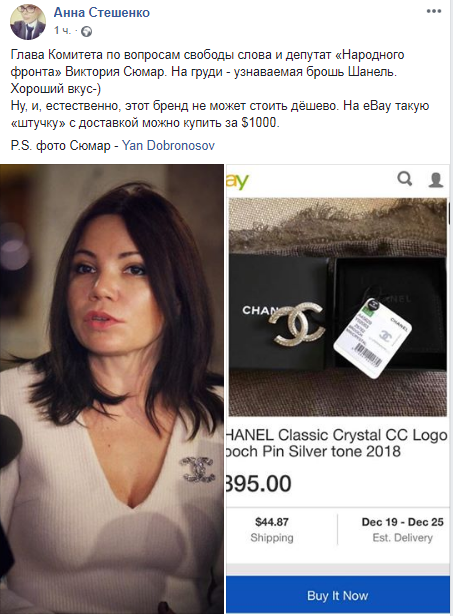Open the Анна Стешенко profile name link
Image resolution: width=453 pixels, height=616 pixels.
[102, 13]
